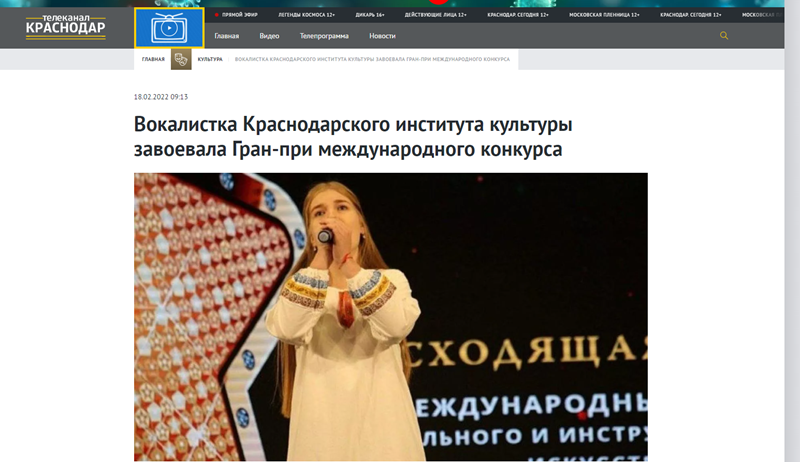Click the article title breadcrumb text
The image size is (800, 462).
tap(372, 59)
